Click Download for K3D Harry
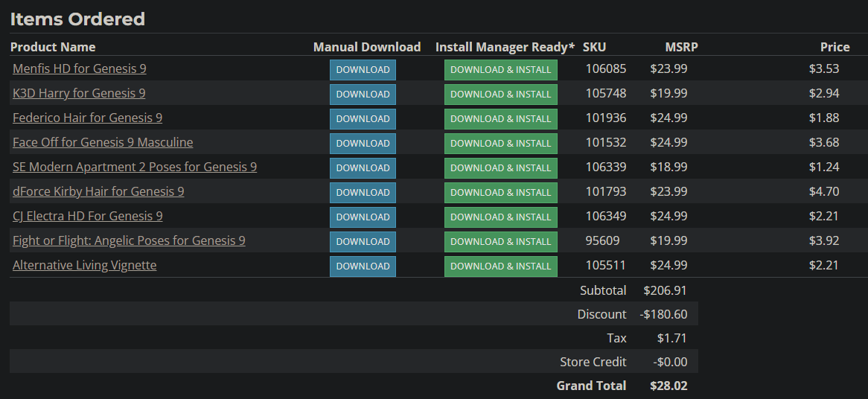This screenshot has width=868, height=399. (x=363, y=95)
